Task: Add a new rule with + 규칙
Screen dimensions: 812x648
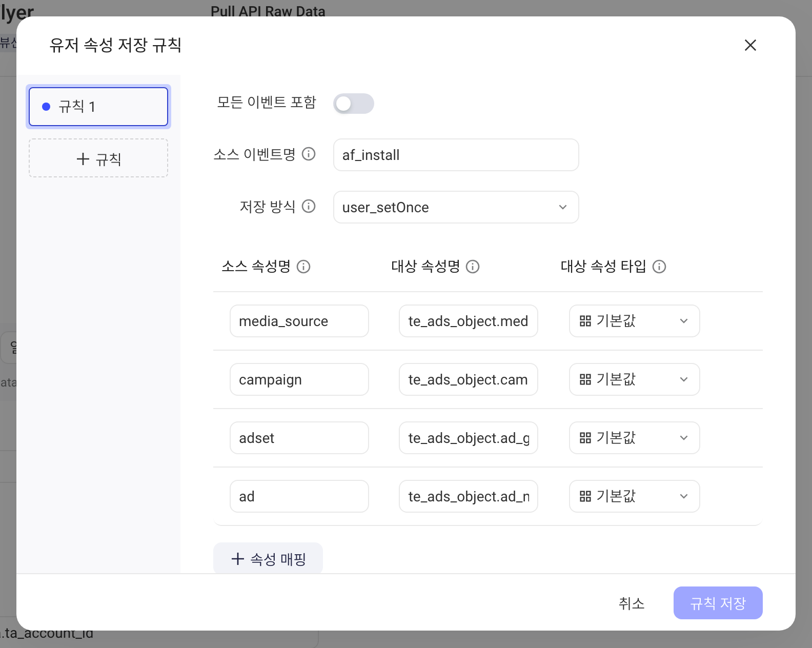Action: 98,158
